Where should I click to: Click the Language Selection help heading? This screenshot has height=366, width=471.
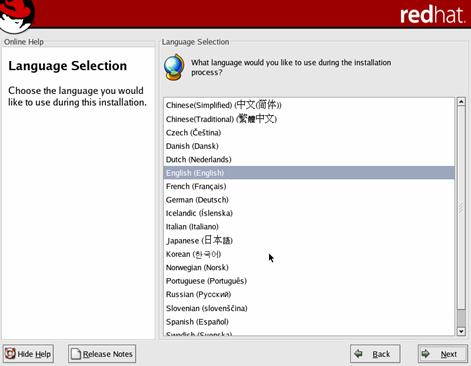[68, 66]
